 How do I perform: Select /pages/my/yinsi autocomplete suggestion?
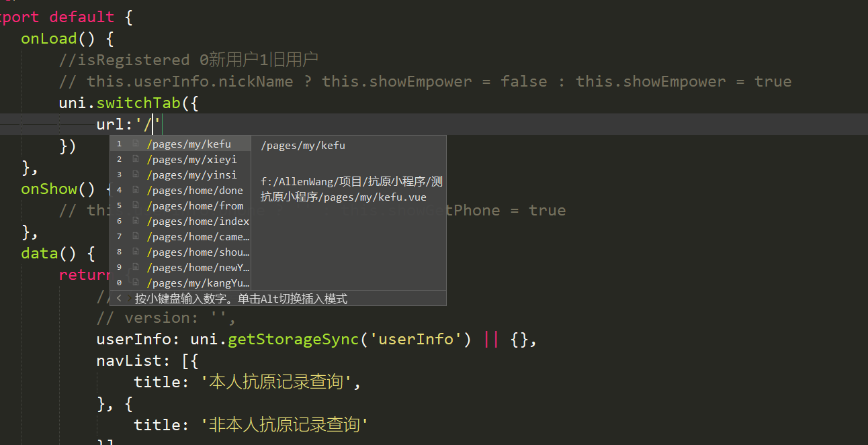(181, 175)
